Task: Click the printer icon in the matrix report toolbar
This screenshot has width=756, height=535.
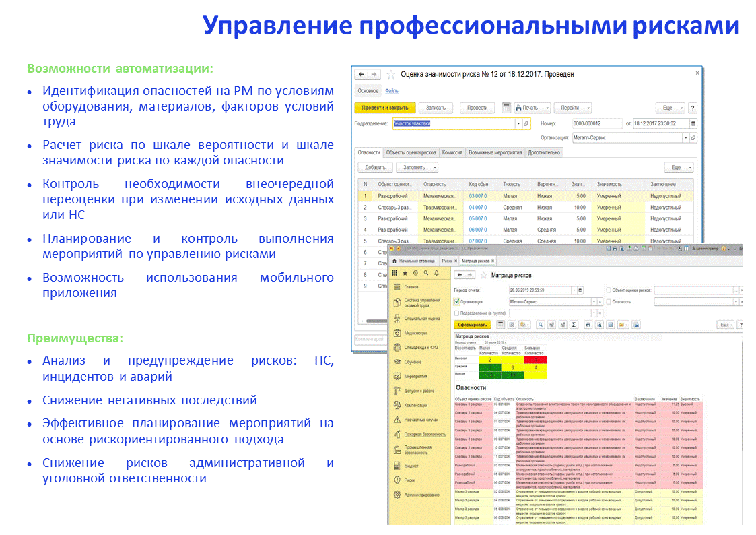Action: (588, 325)
